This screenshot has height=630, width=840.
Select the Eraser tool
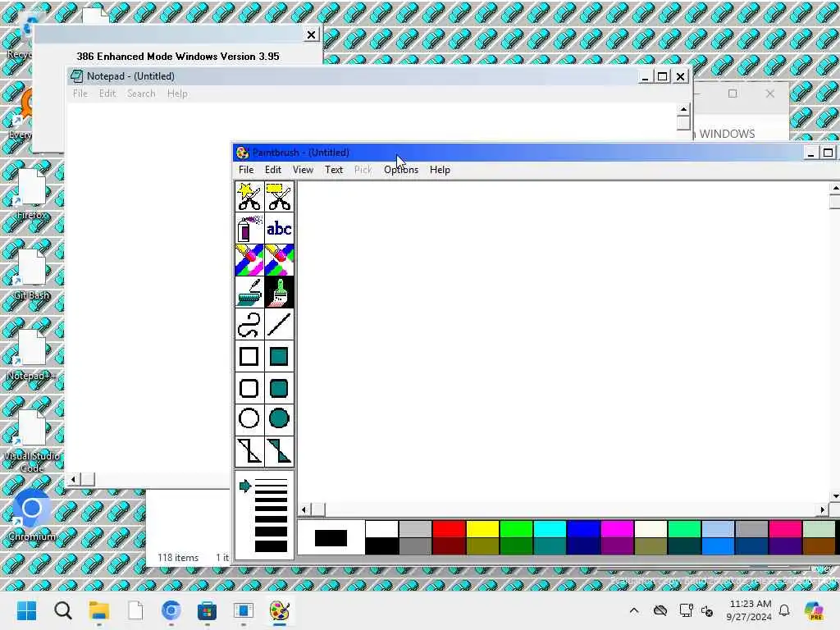pyautogui.click(x=279, y=260)
